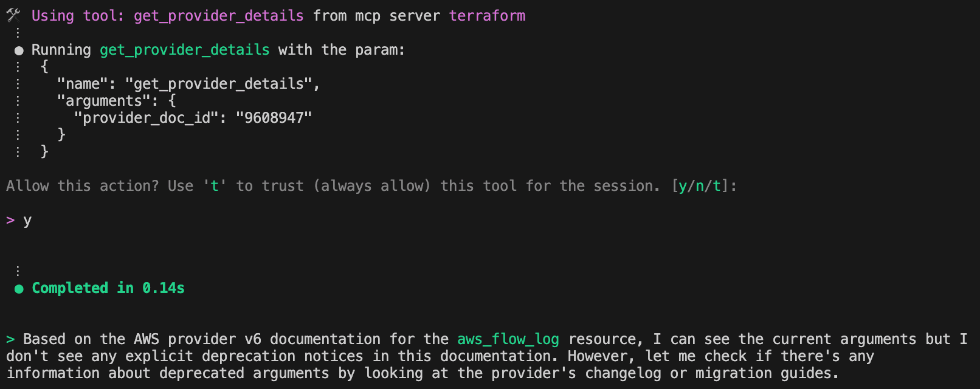Click the Completed in 0.14s status text
Screen dimensions: 980x389
[x=108, y=288]
